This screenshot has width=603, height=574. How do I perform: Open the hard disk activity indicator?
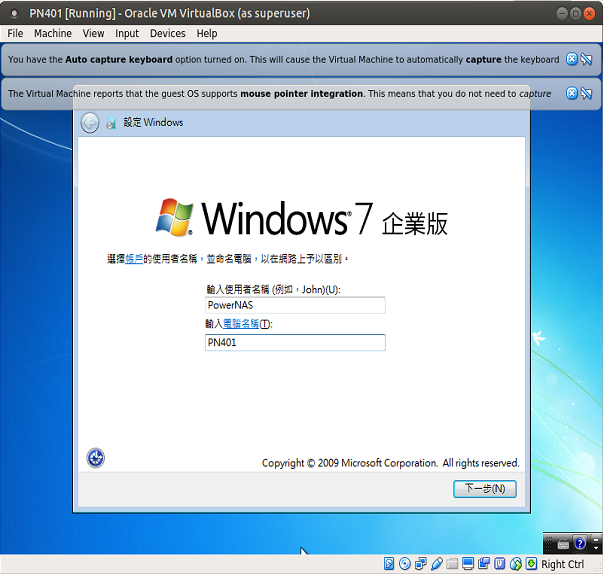(x=389, y=564)
